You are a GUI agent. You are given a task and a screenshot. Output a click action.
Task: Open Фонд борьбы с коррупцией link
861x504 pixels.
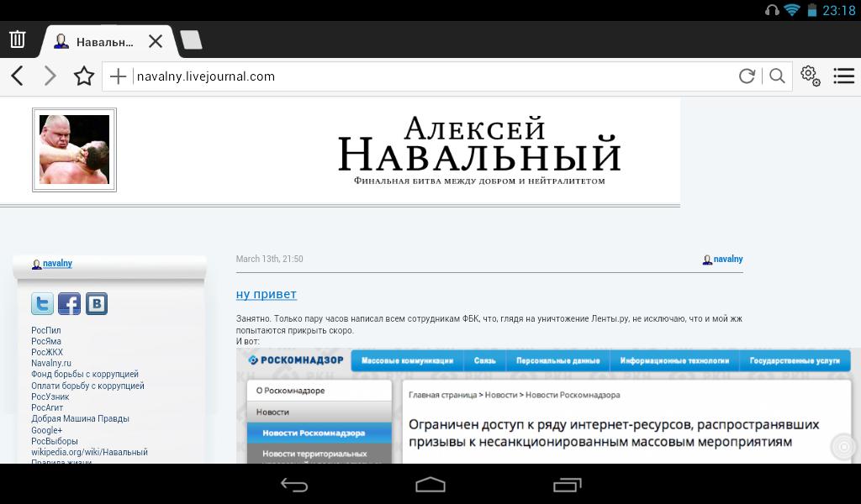click(85, 374)
